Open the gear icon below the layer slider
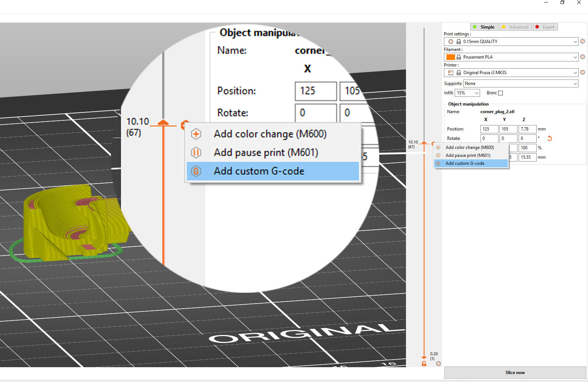The width and height of the screenshot is (588, 382). (438, 364)
